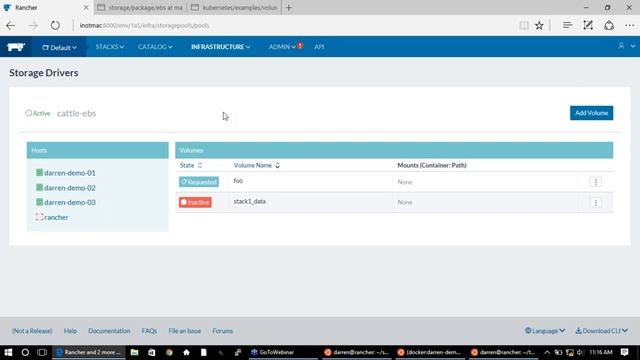Viewport: 640px width, 360px height.
Task: Open Cortana search circle
Action: point(25,352)
